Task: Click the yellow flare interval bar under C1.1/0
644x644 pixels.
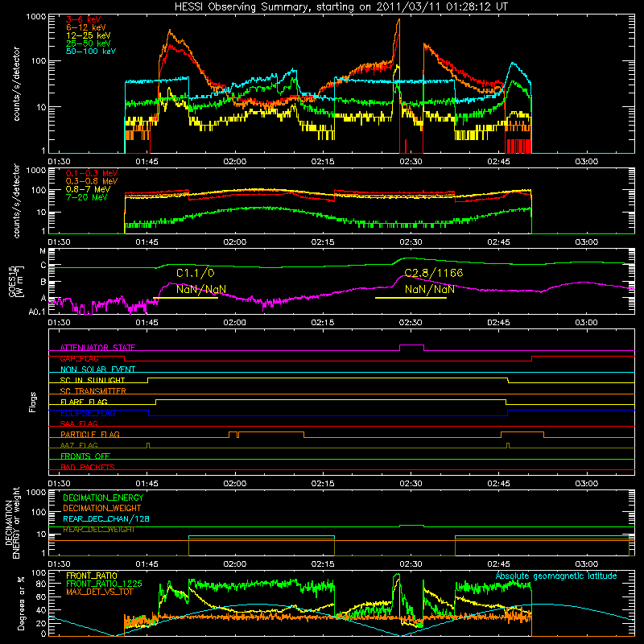Action: (x=186, y=298)
